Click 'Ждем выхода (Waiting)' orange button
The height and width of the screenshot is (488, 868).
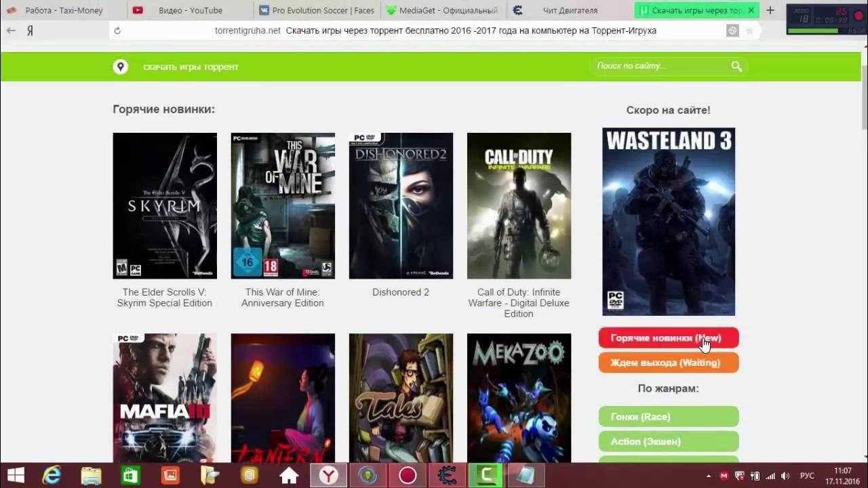[668, 362]
